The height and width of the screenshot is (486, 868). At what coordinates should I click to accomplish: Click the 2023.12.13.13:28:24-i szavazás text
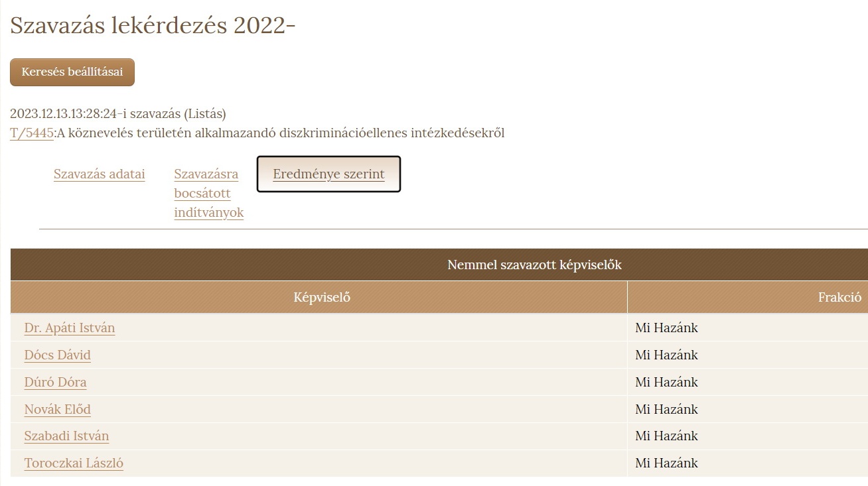tap(118, 114)
